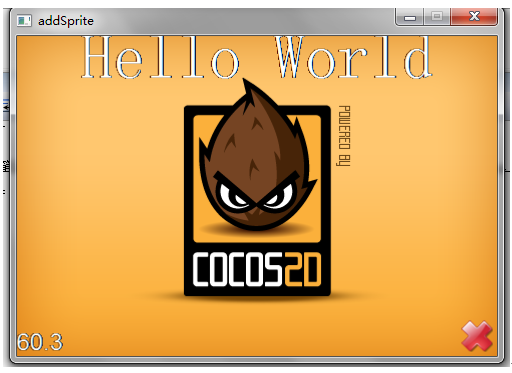512x373 pixels.
Task: Click the Hello World label
Action: click(257, 57)
